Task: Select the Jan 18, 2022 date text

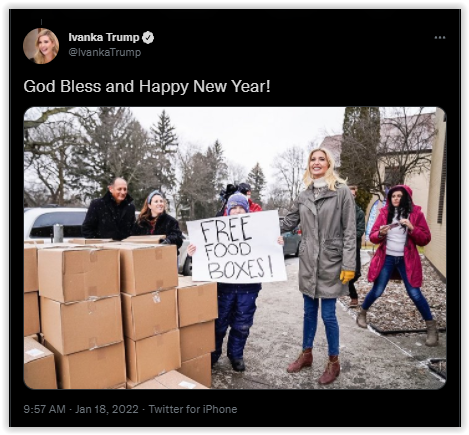Action: tap(107, 409)
